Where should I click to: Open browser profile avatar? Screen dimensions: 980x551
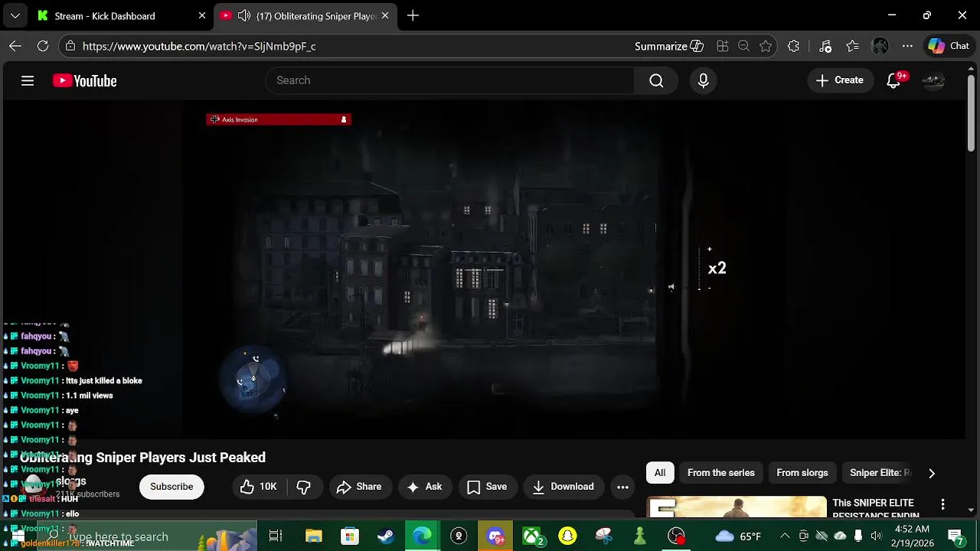point(880,46)
